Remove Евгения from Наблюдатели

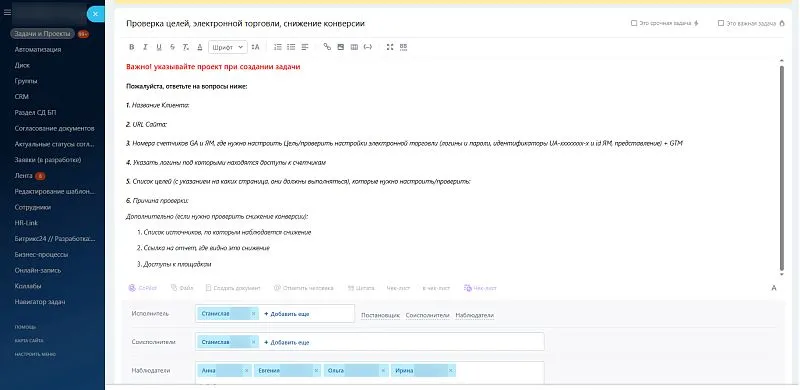coord(316,371)
